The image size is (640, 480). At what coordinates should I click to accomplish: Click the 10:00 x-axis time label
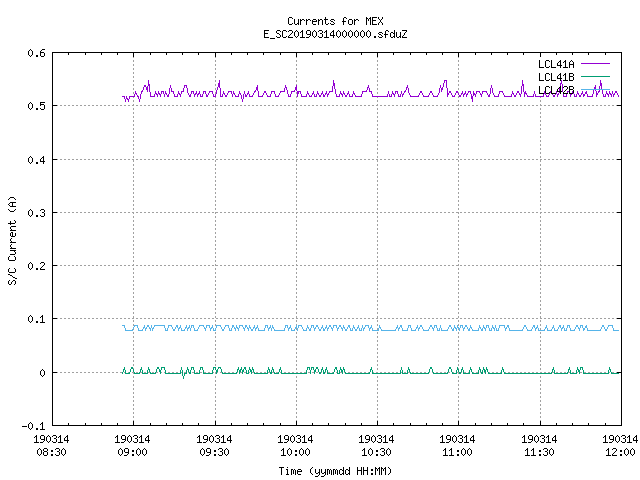coord(295,452)
